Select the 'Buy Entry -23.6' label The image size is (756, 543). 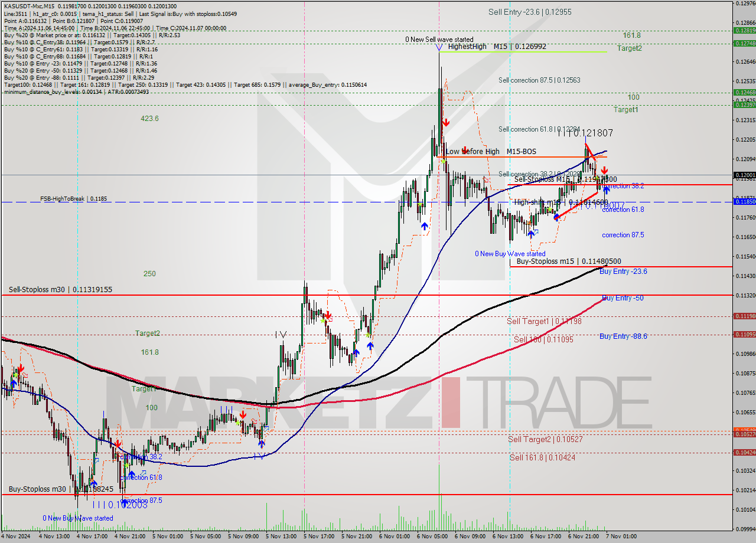point(623,271)
